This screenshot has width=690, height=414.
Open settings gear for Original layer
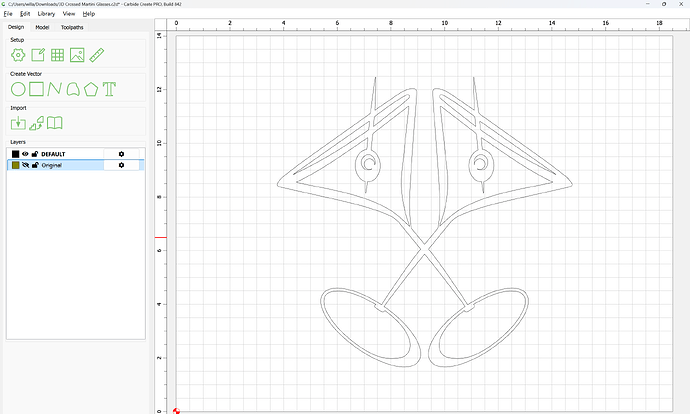point(121,165)
